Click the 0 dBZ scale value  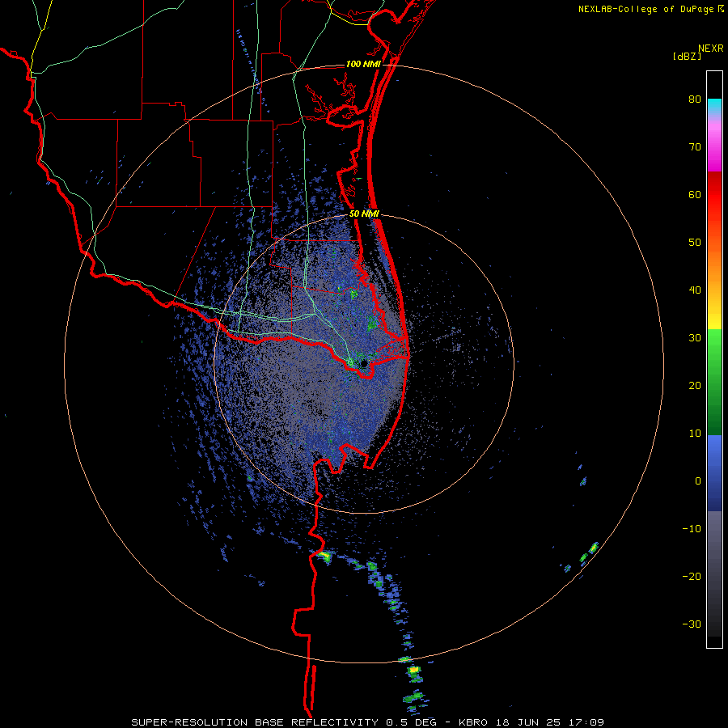click(x=698, y=481)
